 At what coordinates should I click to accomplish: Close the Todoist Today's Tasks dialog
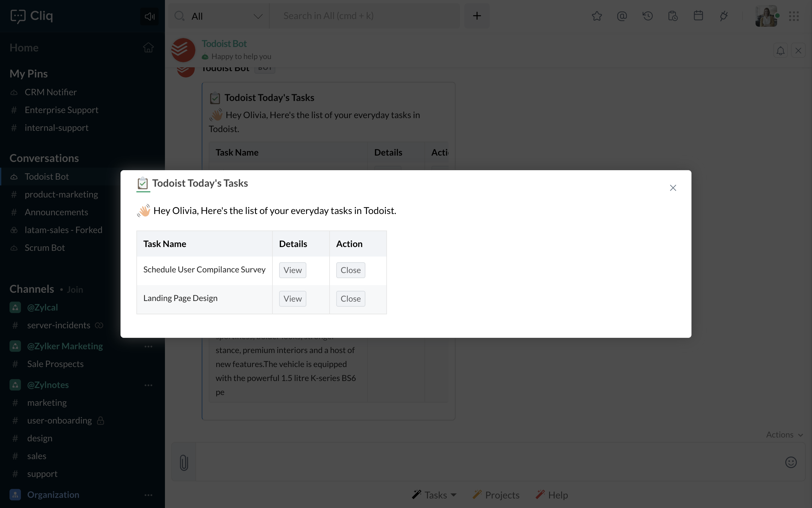(x=673, y=188)
